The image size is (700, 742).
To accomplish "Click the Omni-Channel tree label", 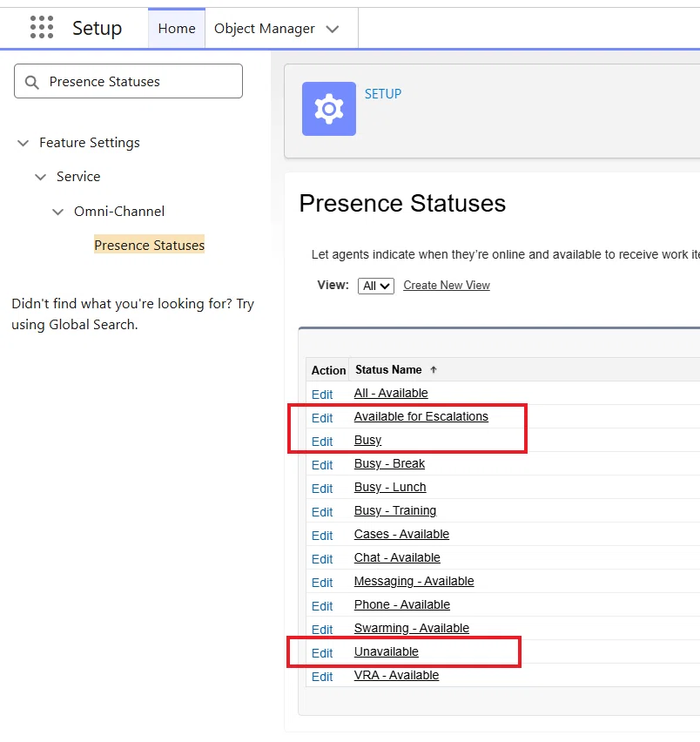I will (119, 212).
